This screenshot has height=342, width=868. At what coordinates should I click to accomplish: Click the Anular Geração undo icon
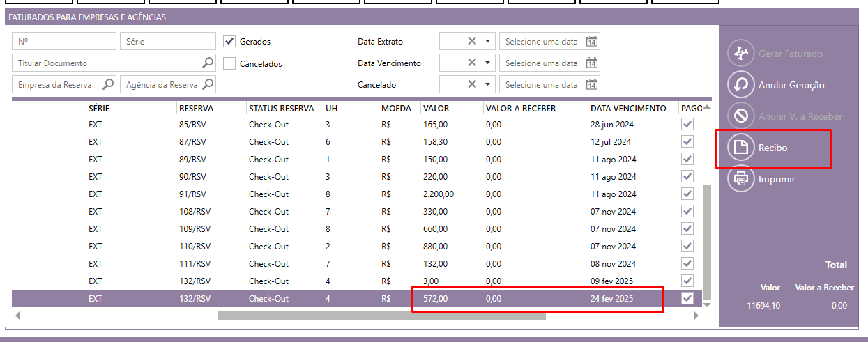pos(740,85)
